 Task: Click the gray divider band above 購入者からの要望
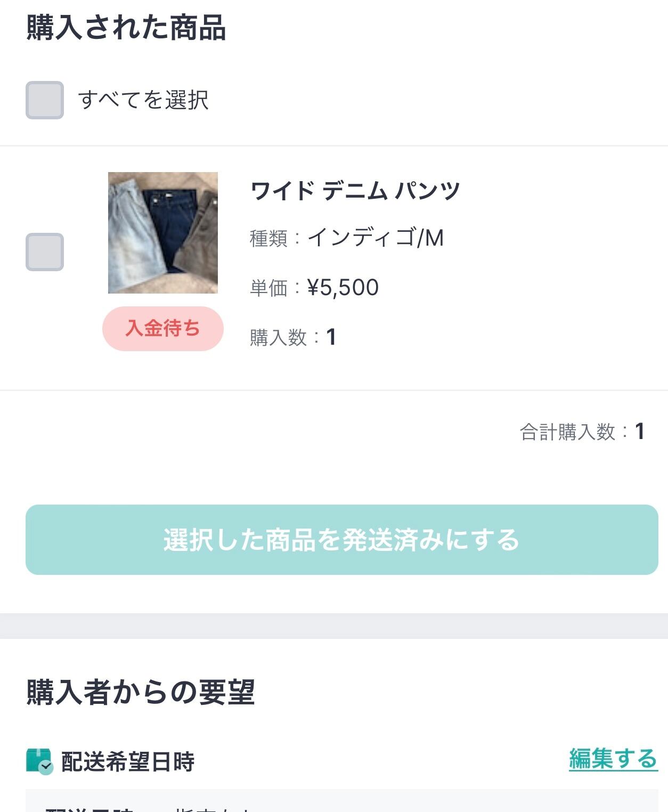coord(334,626)
